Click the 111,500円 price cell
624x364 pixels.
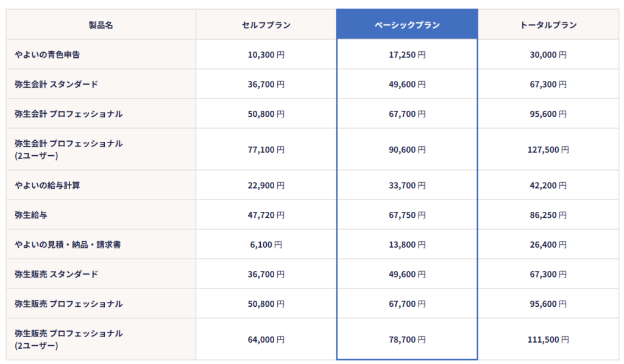(x=548, y=340)
